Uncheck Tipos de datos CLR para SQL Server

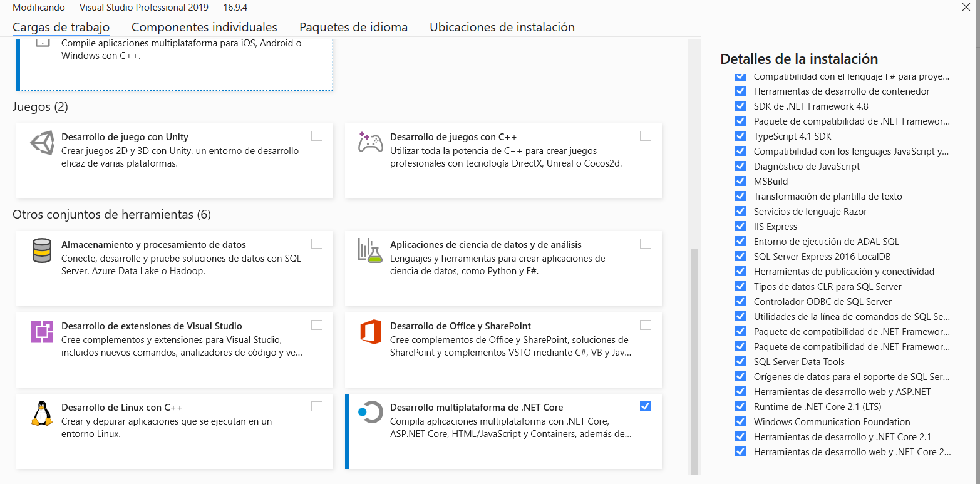(741, 287)
